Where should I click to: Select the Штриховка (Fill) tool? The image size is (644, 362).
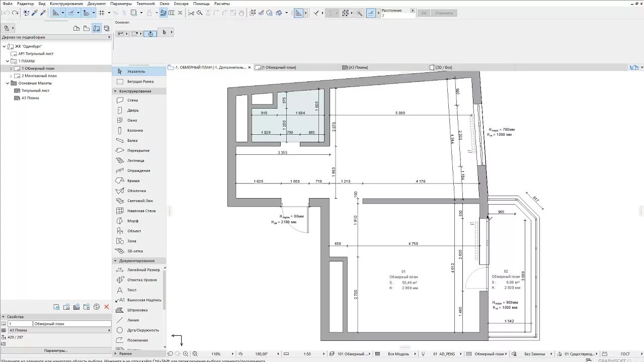[x=138, y=310]
